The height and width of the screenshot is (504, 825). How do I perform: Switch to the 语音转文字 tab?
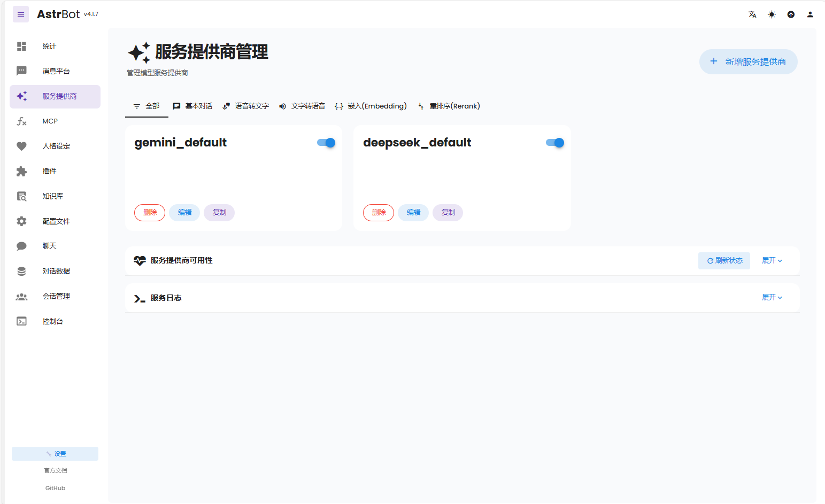pyautogui.click(x=245, y=106)
